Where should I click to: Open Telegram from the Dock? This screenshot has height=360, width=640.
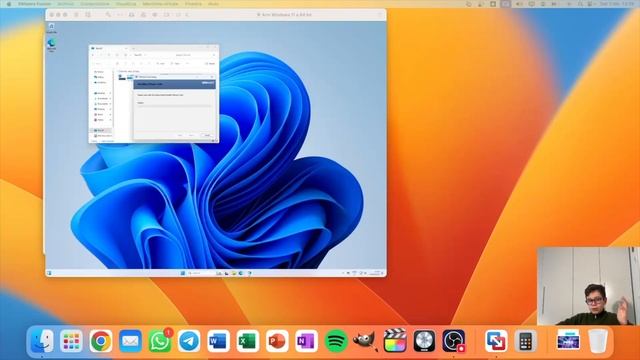(x=189, y=341)
